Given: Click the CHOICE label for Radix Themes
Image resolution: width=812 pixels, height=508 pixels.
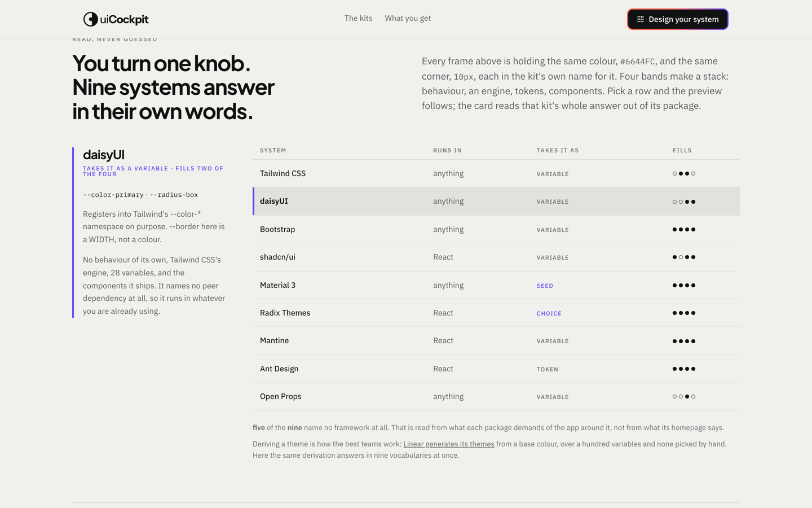Looking at the screenshot, I should [549, 313].
